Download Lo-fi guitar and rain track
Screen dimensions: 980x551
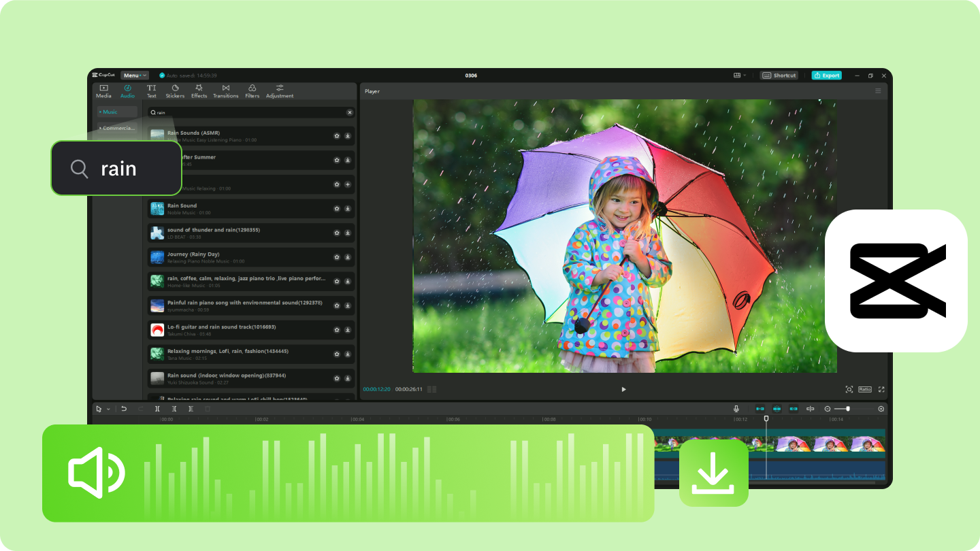[x=347, y=330]
